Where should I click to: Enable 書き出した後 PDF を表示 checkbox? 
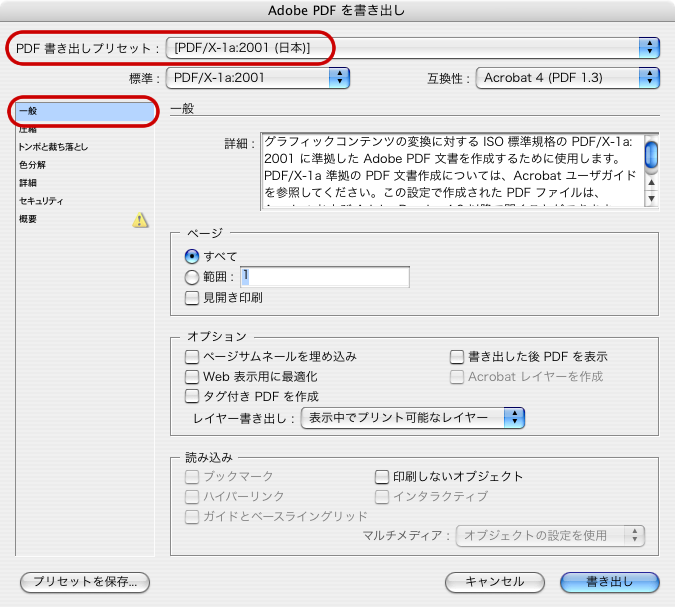456,356
